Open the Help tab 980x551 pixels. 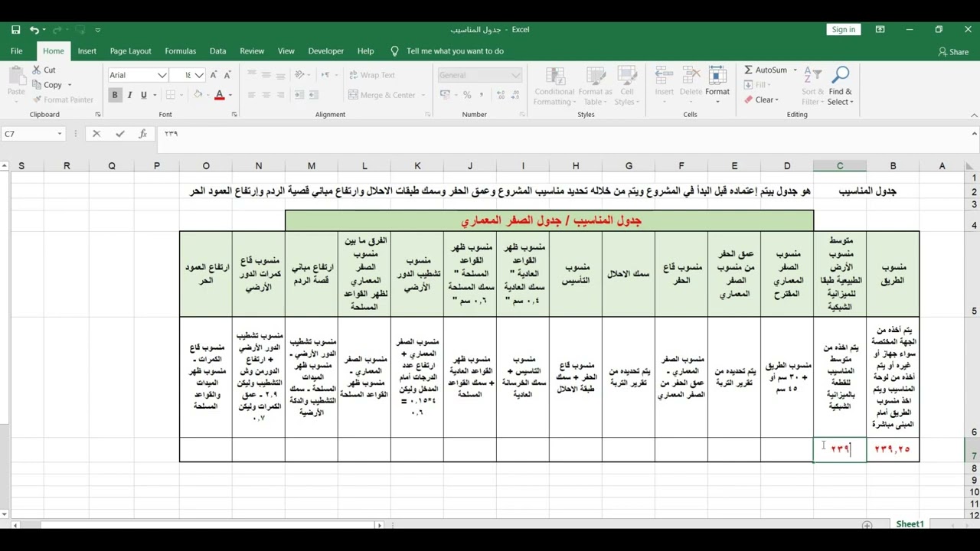tap(366, 51)
